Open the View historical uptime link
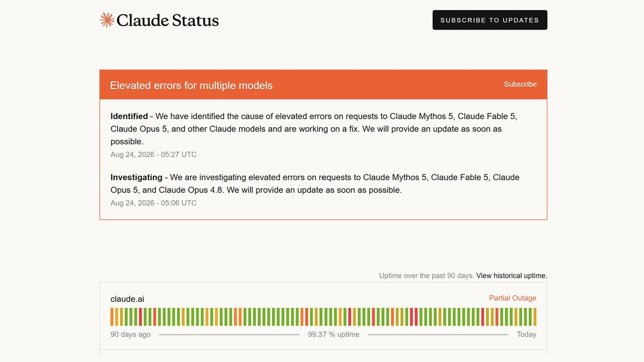The width and height of the screenshot is (644, 362). click(x=511, y=276)
